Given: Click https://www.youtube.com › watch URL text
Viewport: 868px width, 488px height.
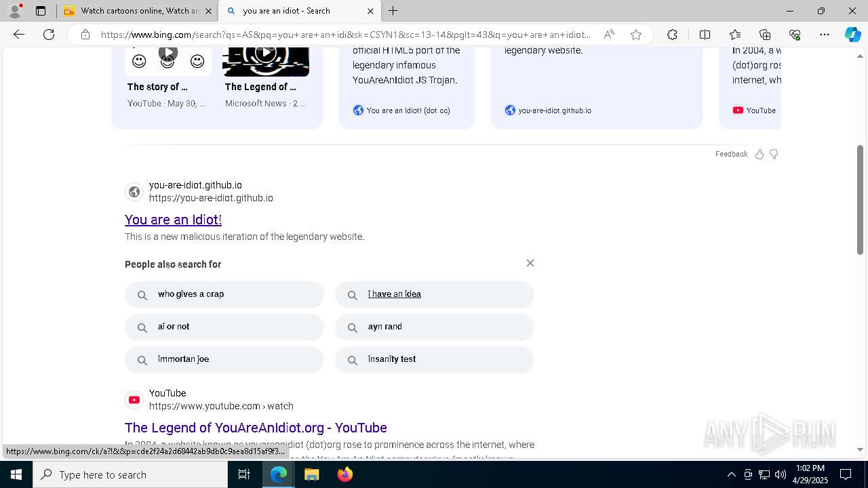Looking at the screenshot, I should click(x=221, y=406).
